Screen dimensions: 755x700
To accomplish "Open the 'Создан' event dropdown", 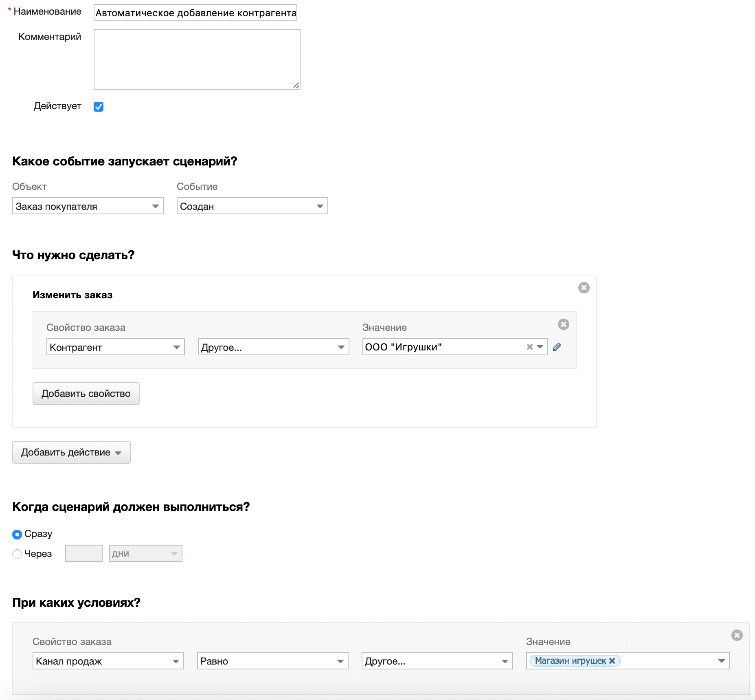I will point(252,206).
